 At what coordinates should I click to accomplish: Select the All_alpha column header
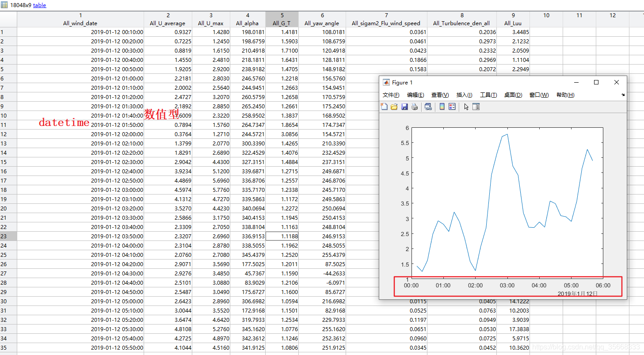coord(248,19)
